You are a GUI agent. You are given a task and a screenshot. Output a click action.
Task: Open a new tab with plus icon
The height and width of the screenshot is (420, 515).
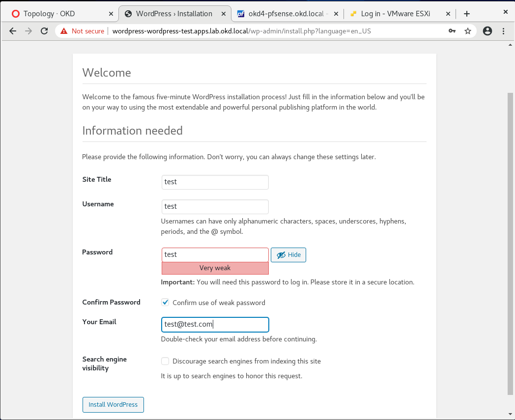click(x=467, y=14)
